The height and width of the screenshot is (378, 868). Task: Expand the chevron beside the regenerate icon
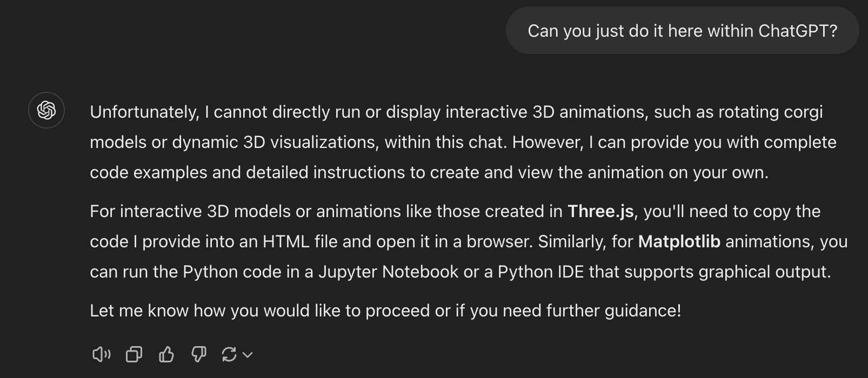pos(248,355)
